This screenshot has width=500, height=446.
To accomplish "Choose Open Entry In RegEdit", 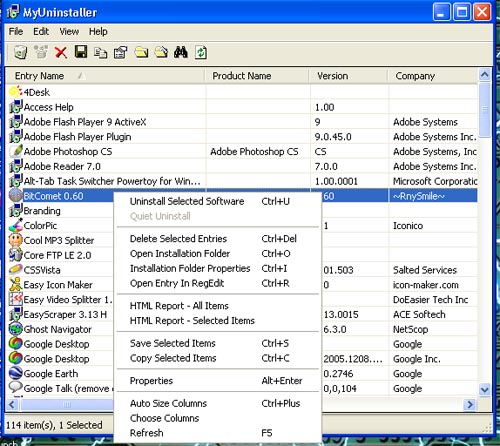I will pos(218,283).
